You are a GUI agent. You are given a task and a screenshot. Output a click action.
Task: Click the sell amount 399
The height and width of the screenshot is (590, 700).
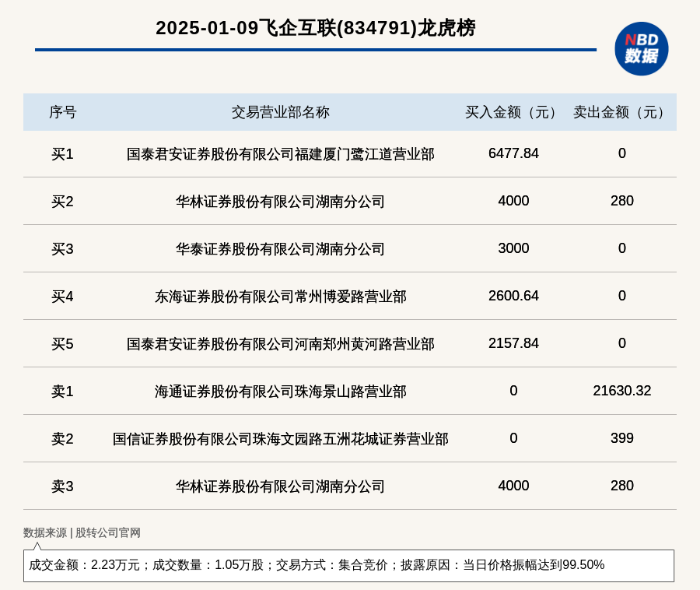pos(622,437)
